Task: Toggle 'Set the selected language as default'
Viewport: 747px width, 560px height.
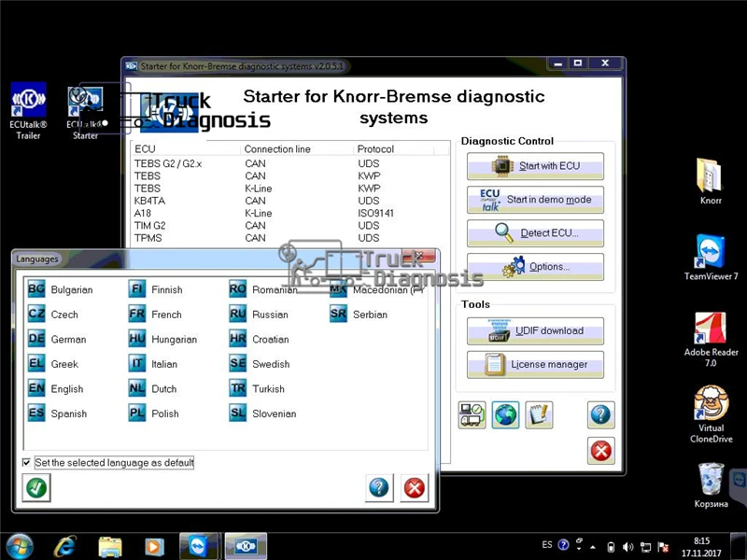Action: coord(26,462)
